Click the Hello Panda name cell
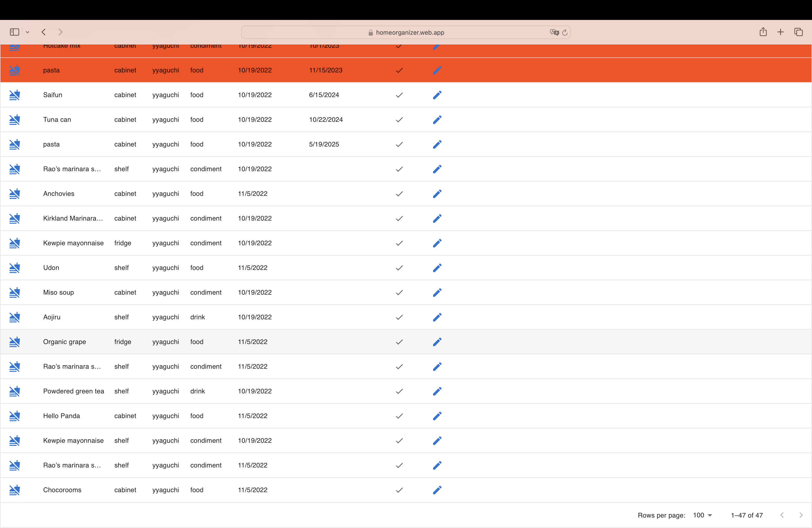Screen dimensions: 812x528 point(61,416)
